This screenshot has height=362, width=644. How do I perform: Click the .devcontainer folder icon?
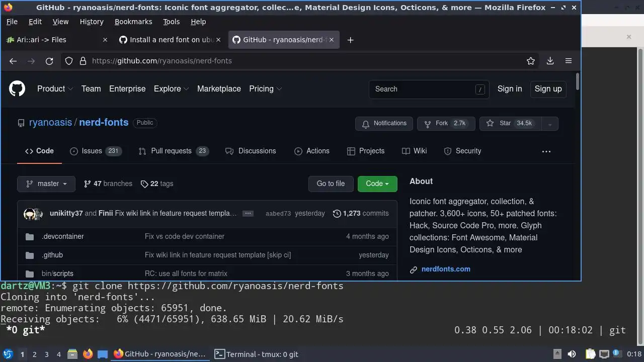30,236
